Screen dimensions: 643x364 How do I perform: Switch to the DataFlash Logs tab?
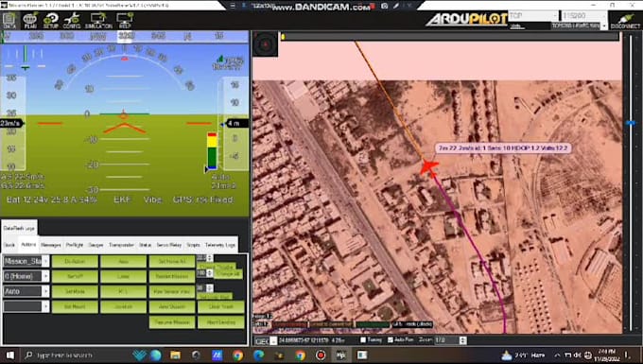(x=19, y=228)
